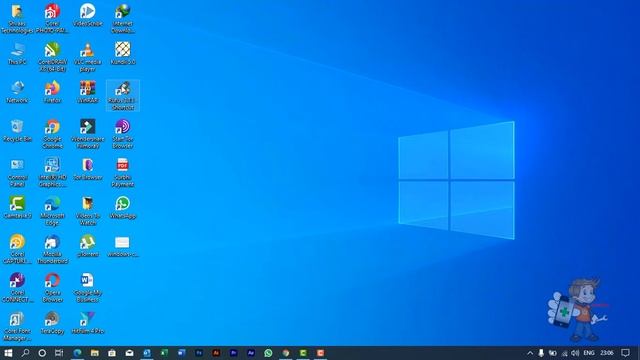Screen dimensions: 640x360
Task: Open the VLC media player shortcut
Action: pos(87,57)
